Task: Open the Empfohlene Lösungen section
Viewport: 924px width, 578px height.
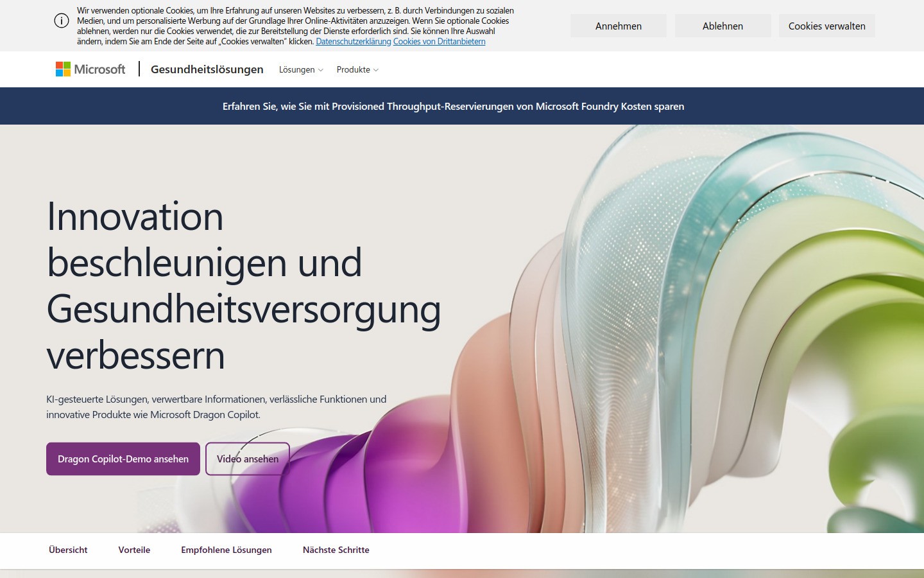Action: coord(226,550)
